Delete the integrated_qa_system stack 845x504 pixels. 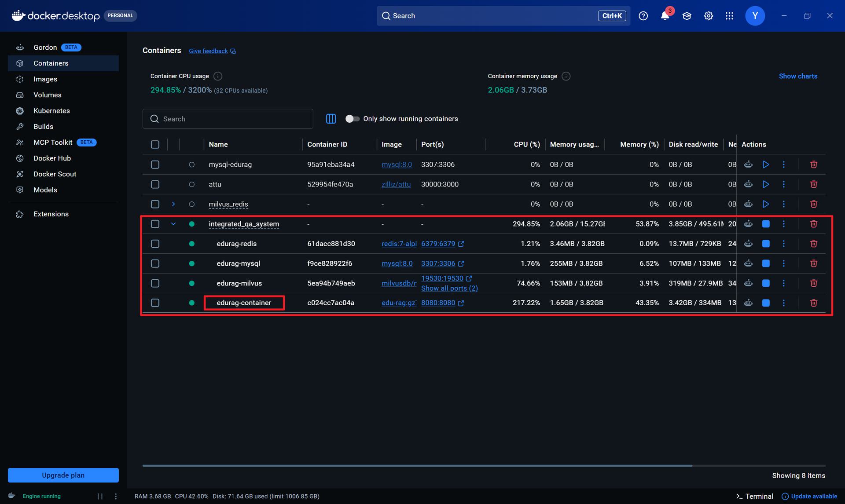point(814,224)
